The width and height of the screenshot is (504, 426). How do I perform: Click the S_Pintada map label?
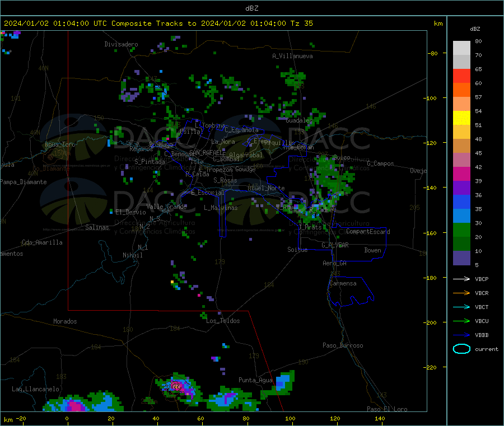coord(150,162)
